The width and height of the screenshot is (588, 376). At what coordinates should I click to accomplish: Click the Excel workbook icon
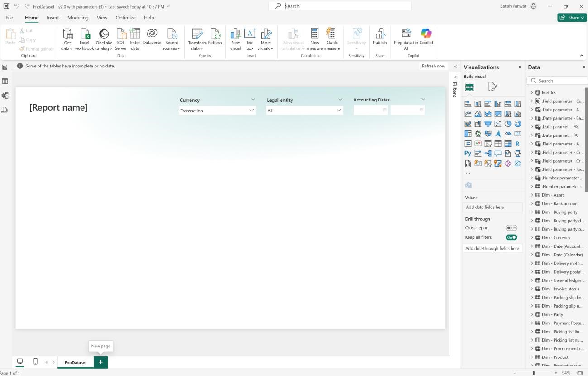tap(85, 39)
